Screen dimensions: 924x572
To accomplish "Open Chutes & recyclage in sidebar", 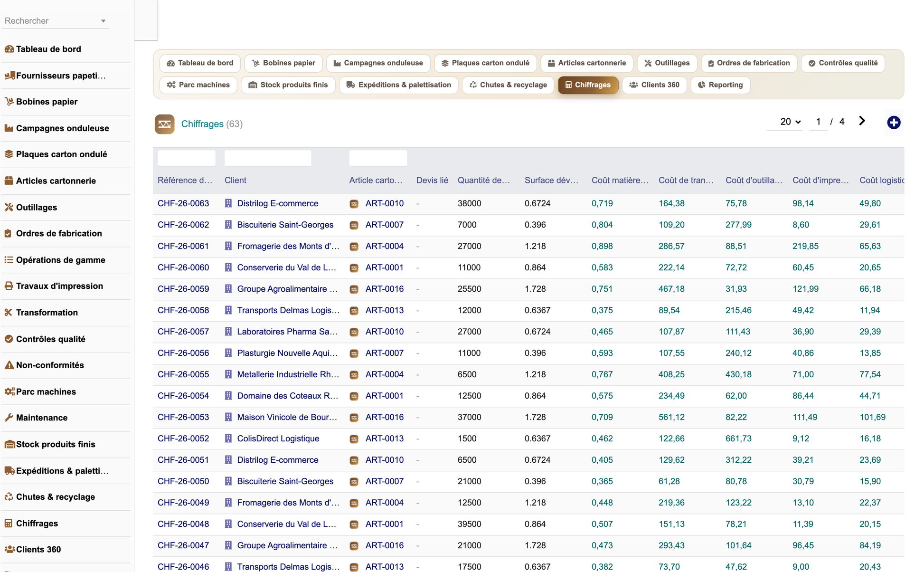I will 66,497.
